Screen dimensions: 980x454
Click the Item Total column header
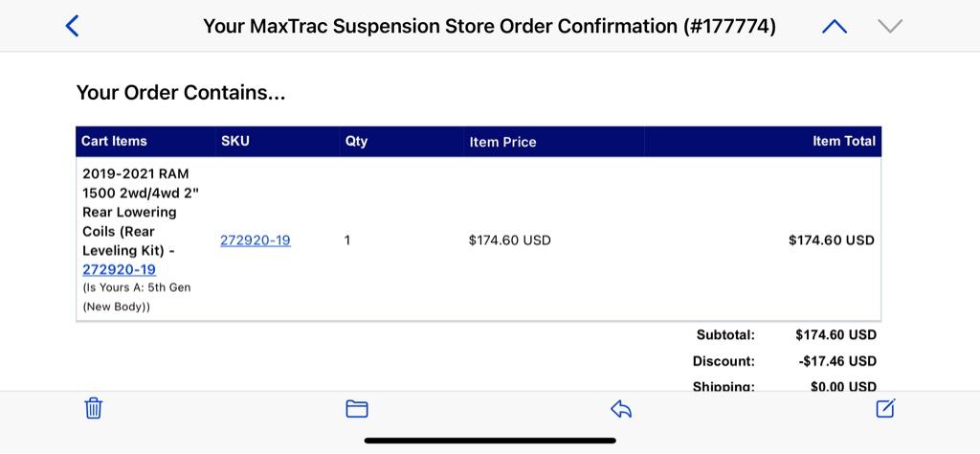point(844,142)
